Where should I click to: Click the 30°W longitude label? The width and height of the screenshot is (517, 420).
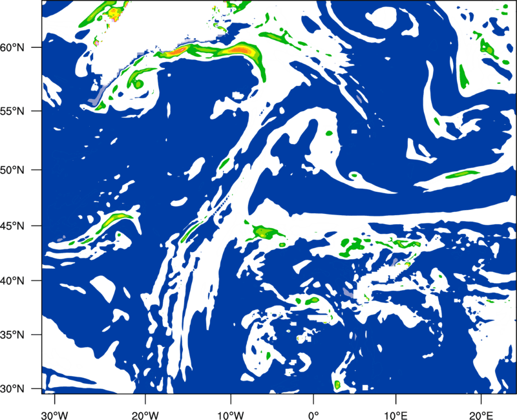[x=55, y=415]
